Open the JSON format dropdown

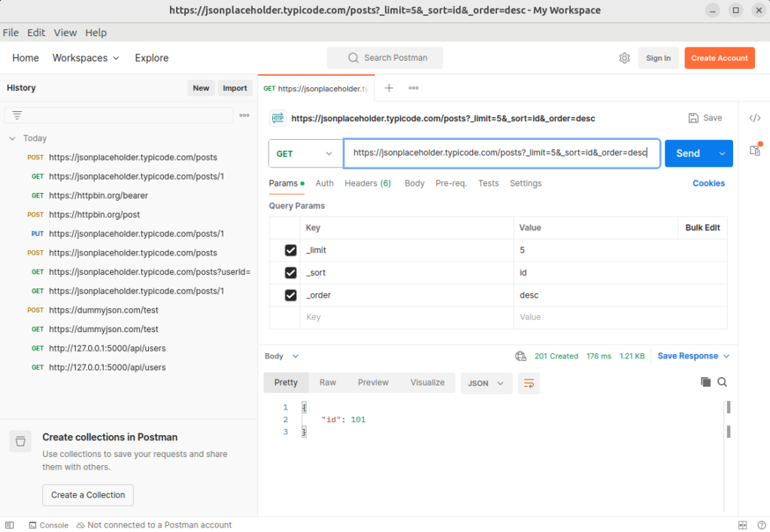487,383
